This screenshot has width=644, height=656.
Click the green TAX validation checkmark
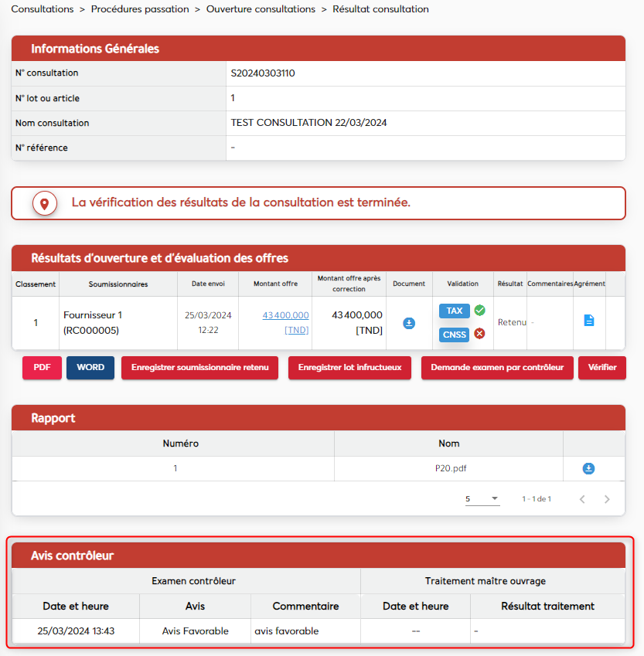click(479, 311)
